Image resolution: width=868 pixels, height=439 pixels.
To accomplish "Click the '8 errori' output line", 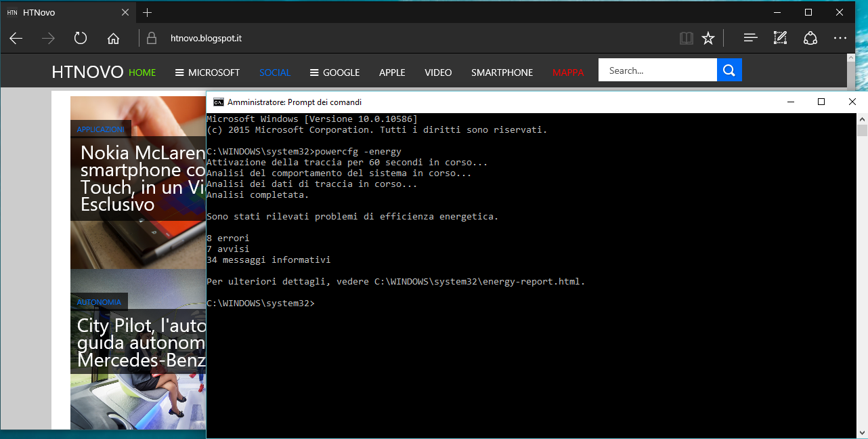I will pos(228,238).
